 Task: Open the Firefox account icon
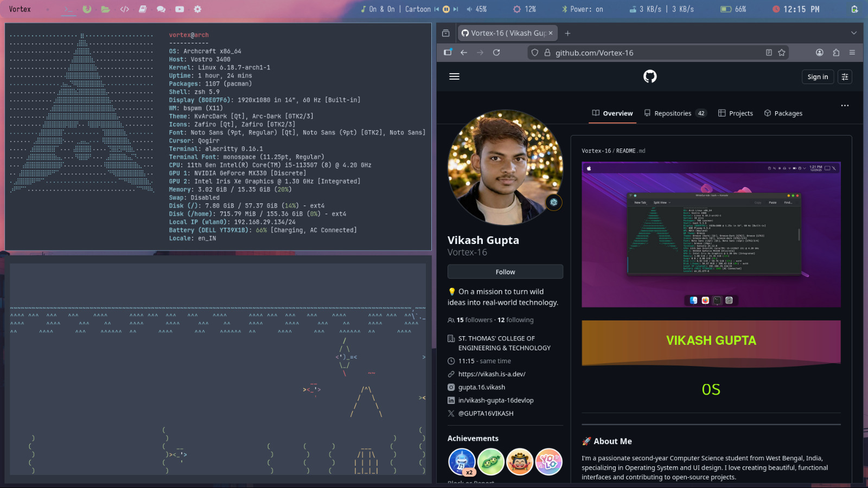(x=820, y=53)
